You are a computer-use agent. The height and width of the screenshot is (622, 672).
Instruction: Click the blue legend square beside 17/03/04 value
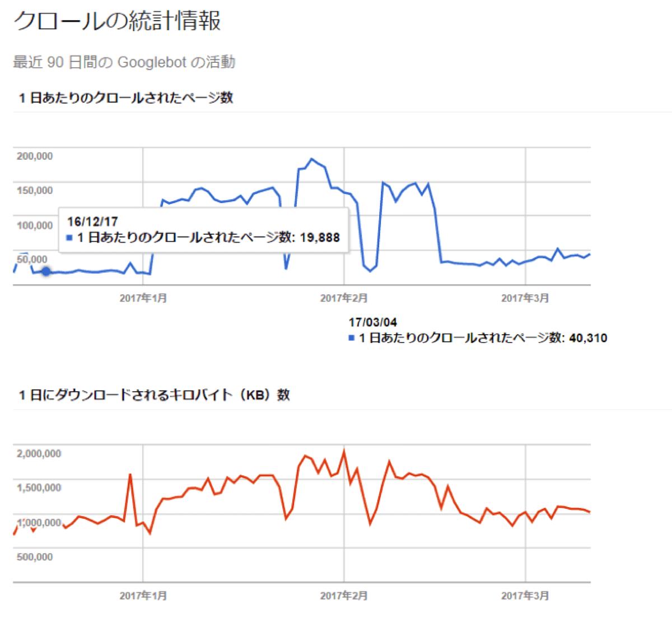click(351, 338)
